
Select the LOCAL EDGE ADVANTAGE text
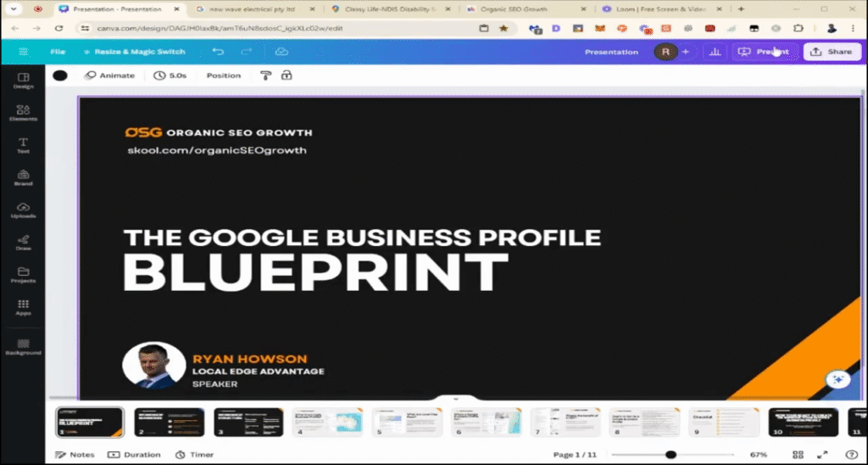pos(258,372)
